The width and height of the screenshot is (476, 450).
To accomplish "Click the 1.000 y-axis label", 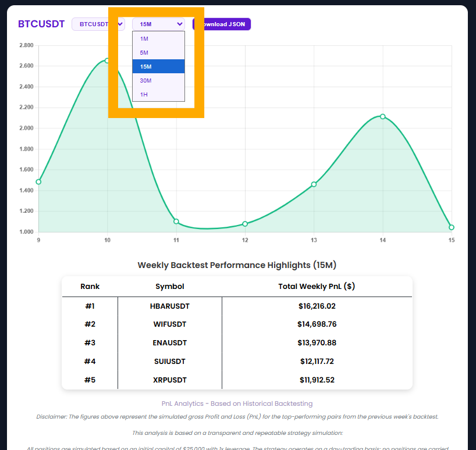I will (26, 232).
